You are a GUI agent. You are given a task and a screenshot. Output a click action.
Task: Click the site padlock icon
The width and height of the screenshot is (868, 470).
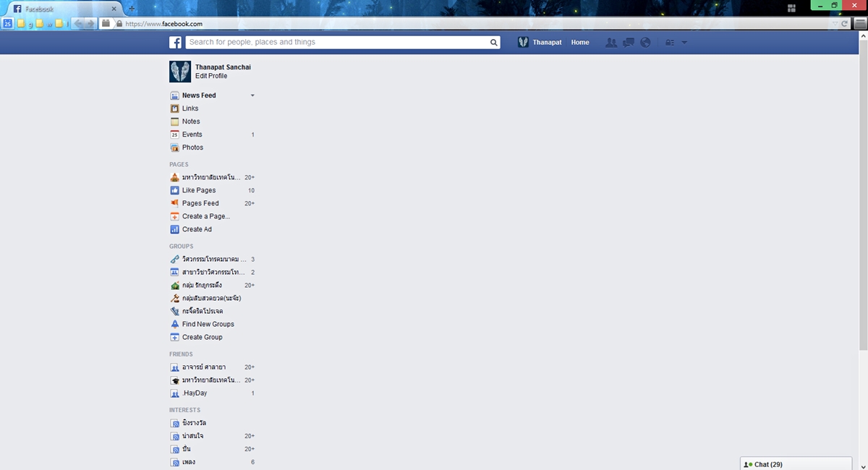click(119, 23)
